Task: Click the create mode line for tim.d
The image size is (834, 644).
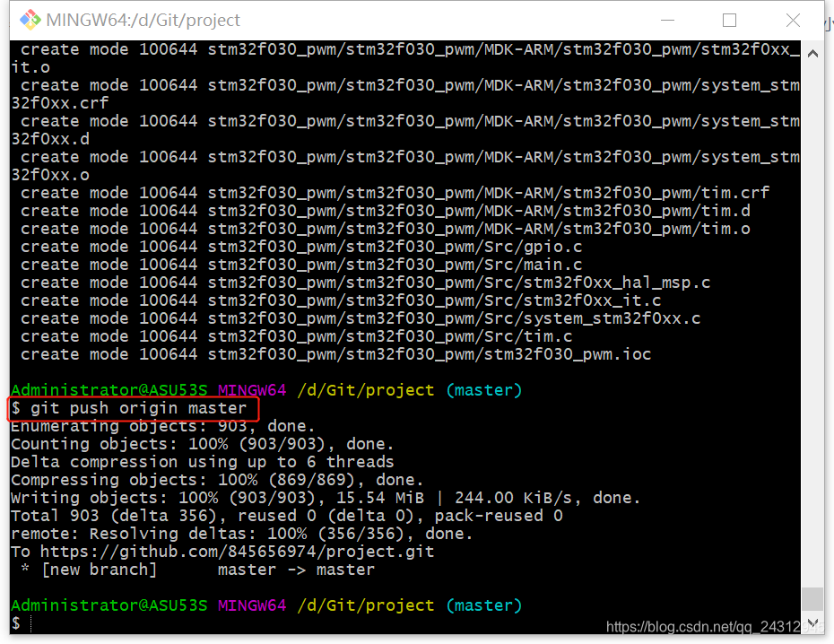Action: [385, 211]
